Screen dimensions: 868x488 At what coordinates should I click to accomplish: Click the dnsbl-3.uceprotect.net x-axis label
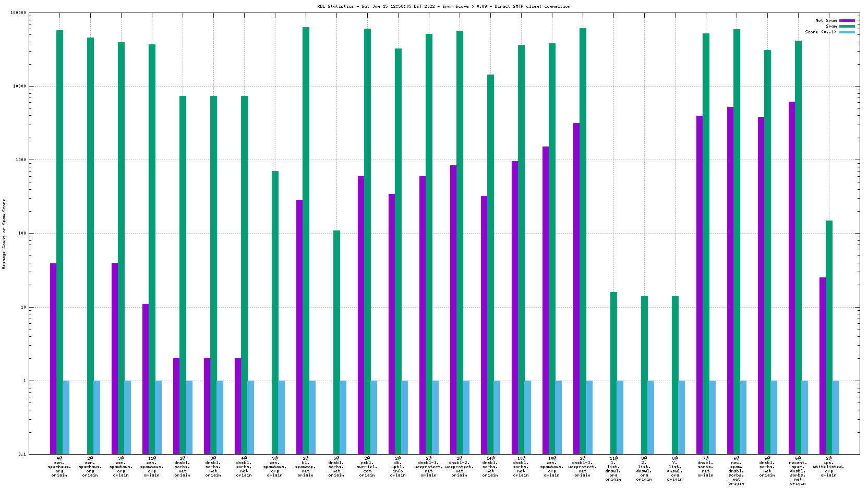[583, 467]
